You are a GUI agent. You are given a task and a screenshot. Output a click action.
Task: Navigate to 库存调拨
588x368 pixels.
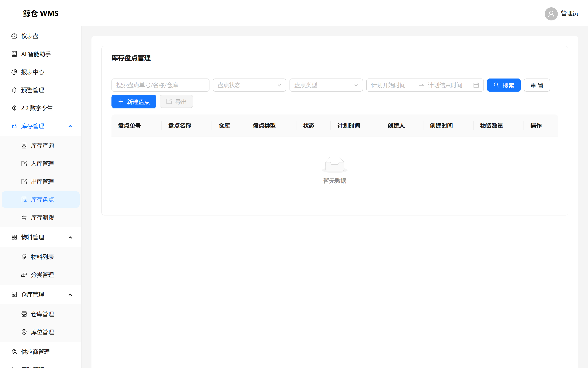pyautogui.click(x=41, y=218)
